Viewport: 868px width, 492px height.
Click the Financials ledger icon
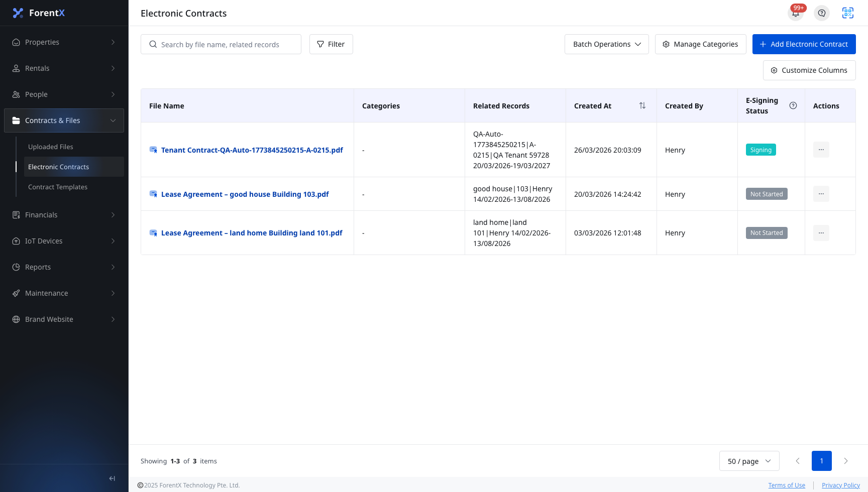point(16,215)
